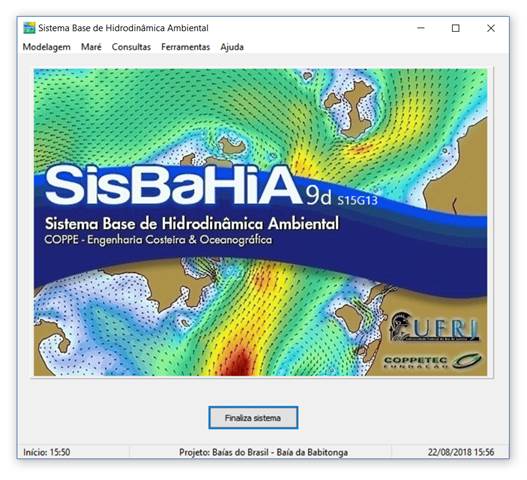Open the Ajuda menu
Viewport: 527px width, 480px height.
(232, 47)
